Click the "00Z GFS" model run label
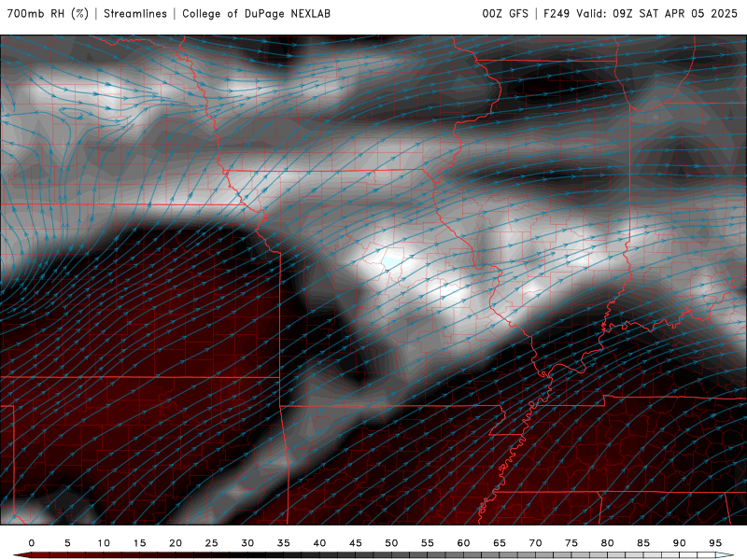The height and width of the screenshot is (560, 747). click(x=505, y=13)
